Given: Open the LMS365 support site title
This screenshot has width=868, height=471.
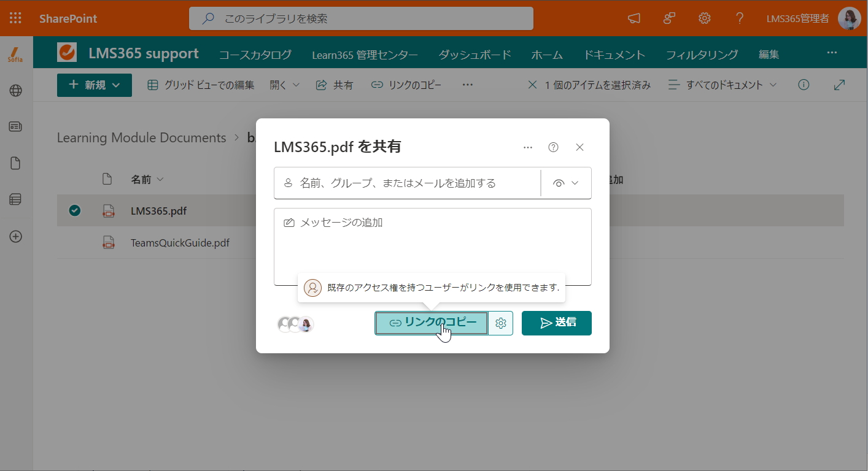Looking at the screenshot, I should (144, 53).
